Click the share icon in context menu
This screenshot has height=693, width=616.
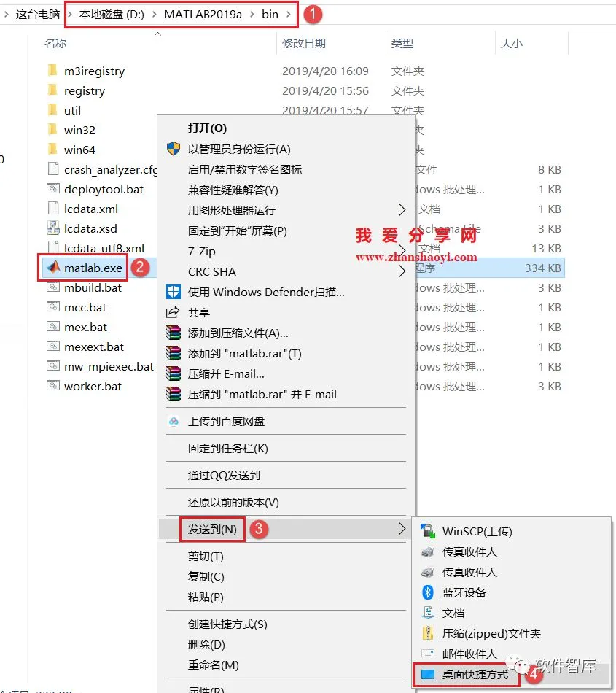pos(173,312)
